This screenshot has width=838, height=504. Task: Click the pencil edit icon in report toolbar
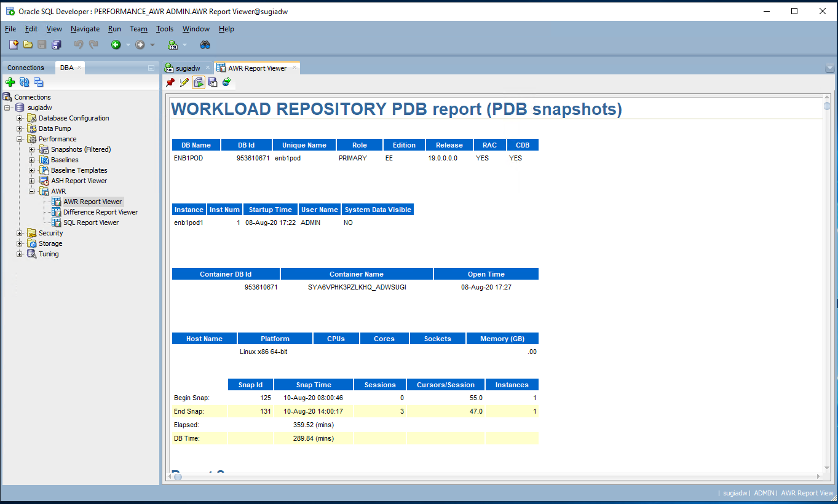(184, 82)
